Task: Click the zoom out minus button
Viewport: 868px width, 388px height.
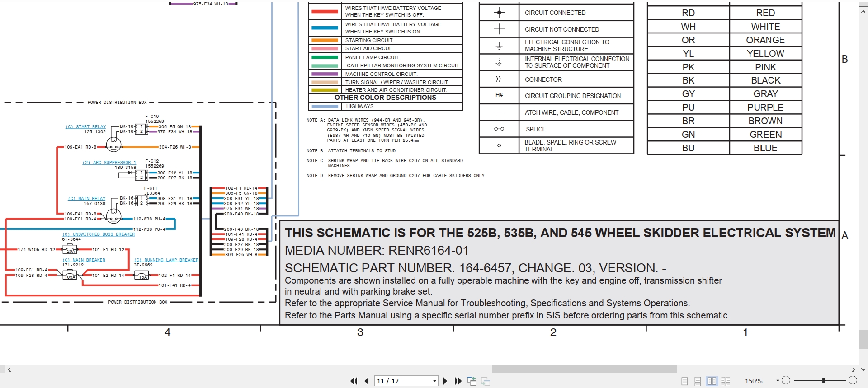Action: tap(786, 380)
